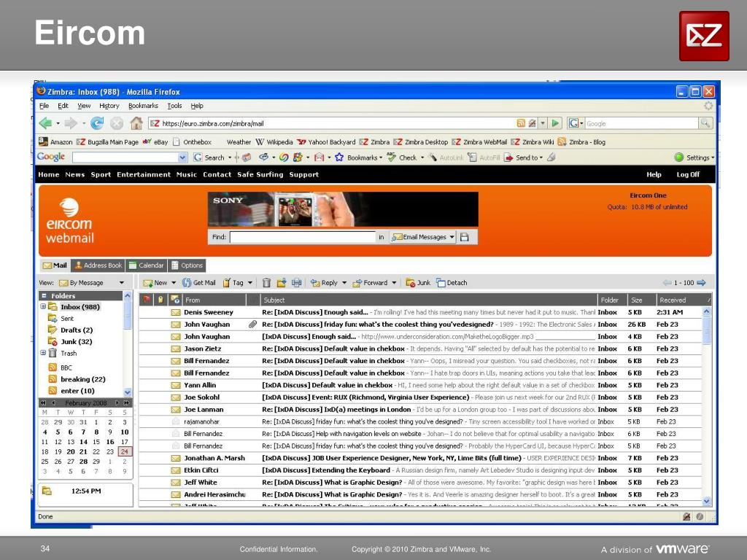Click the message list scrollbar down arrow

click(706, 501)
